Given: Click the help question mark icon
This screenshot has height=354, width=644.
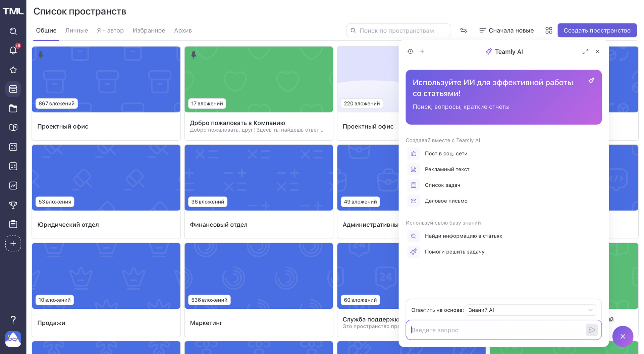Looking at the screenshot, I should coord(13,319).
